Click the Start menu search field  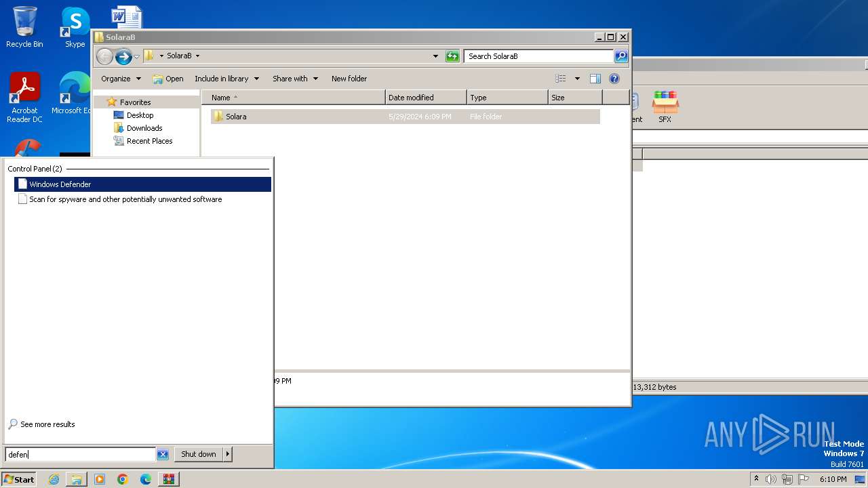click(81, 455)
